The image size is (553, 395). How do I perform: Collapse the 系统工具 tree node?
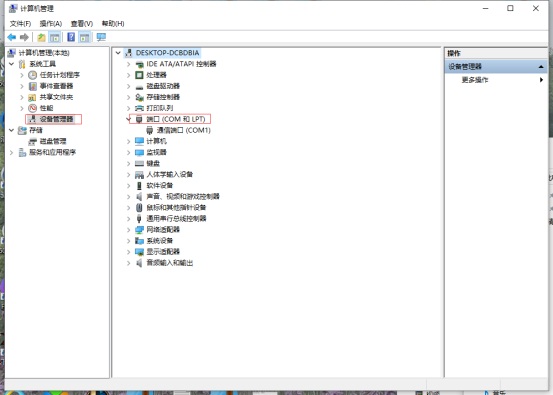[12, 64]
